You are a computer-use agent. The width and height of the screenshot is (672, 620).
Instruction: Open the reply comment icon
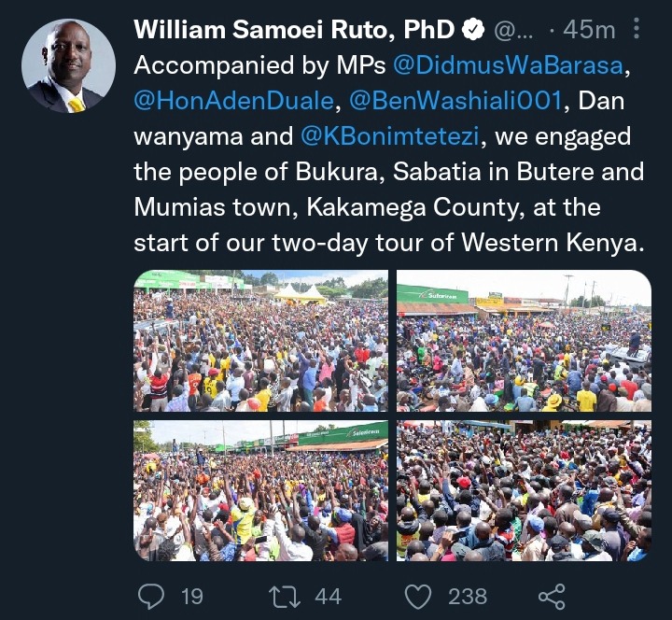click(x=151, y=597)
